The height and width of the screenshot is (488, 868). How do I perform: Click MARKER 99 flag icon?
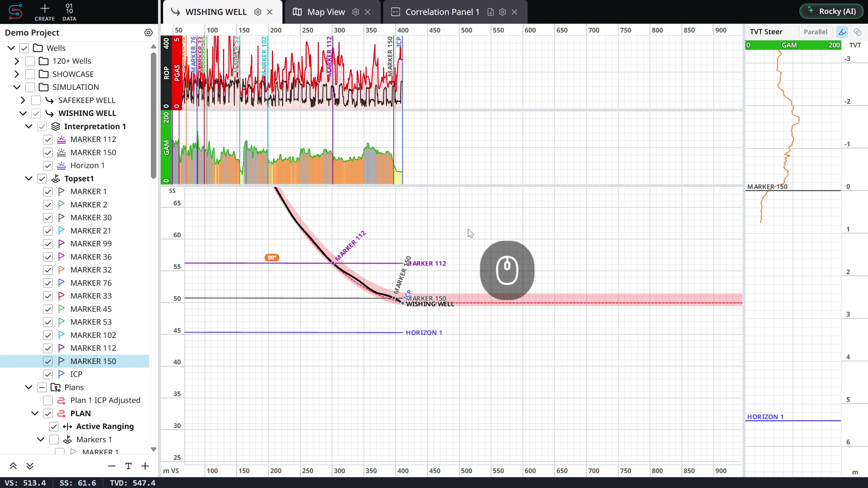click(61, 244)
